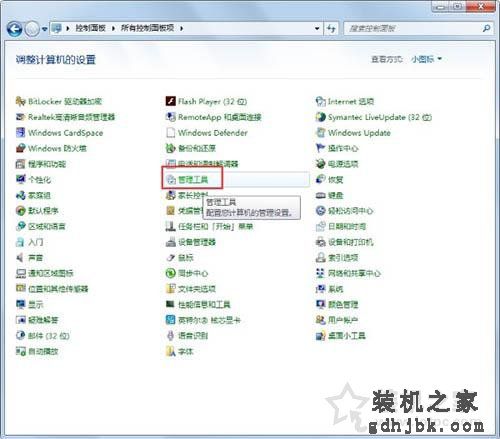The image size is (500, 439).
Task: Expand the arrow after 所有控制面板项 breadcrumb
Action: [x=182, y=28]
